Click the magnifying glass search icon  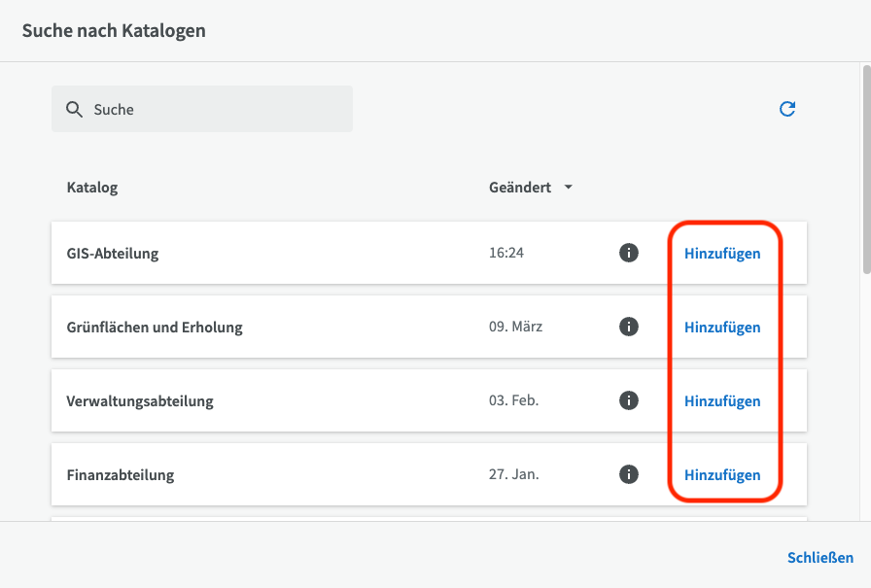click(74, 109)
